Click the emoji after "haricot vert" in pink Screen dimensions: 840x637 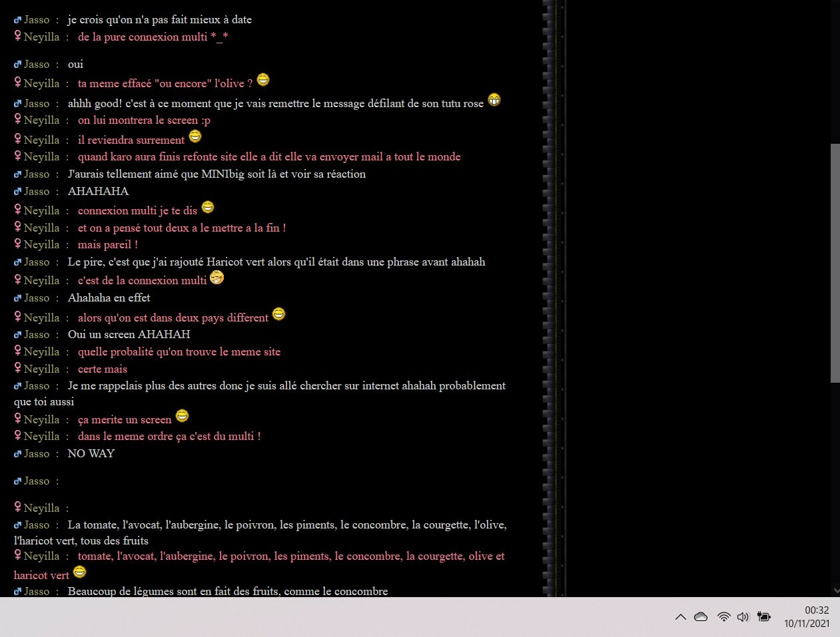[x=80, y=572]
